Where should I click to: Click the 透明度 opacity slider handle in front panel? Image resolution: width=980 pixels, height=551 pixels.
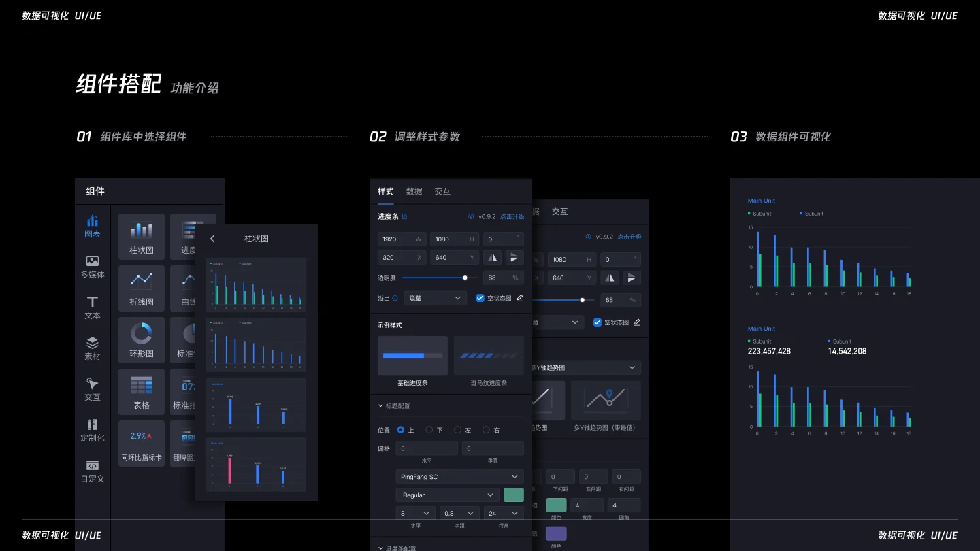click(465, 278)
